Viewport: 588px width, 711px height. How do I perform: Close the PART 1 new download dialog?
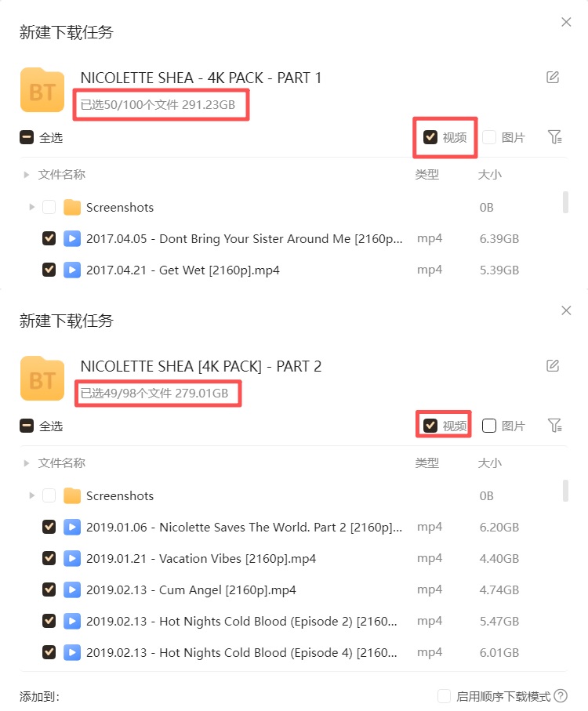(566, 22)
